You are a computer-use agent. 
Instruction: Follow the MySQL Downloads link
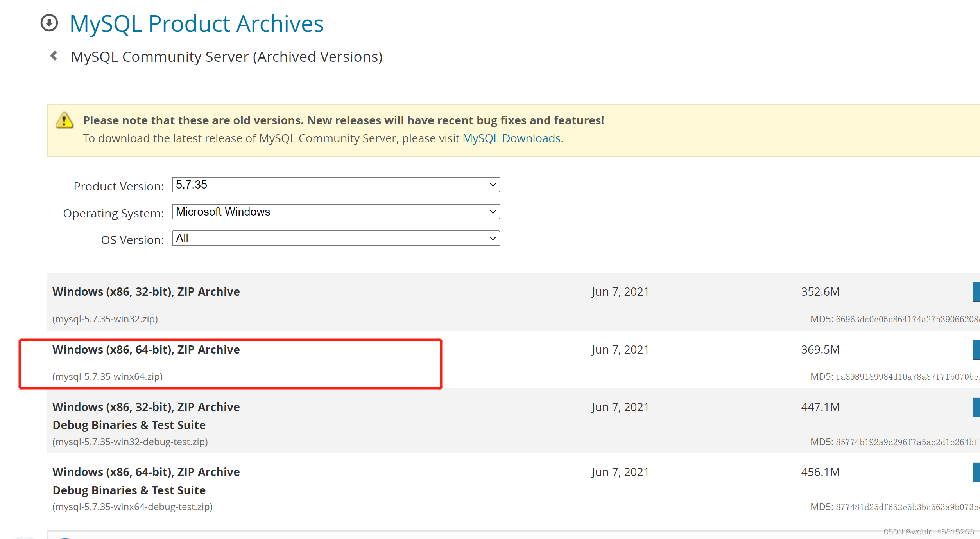pyautogui.click(x=511, y=138)
